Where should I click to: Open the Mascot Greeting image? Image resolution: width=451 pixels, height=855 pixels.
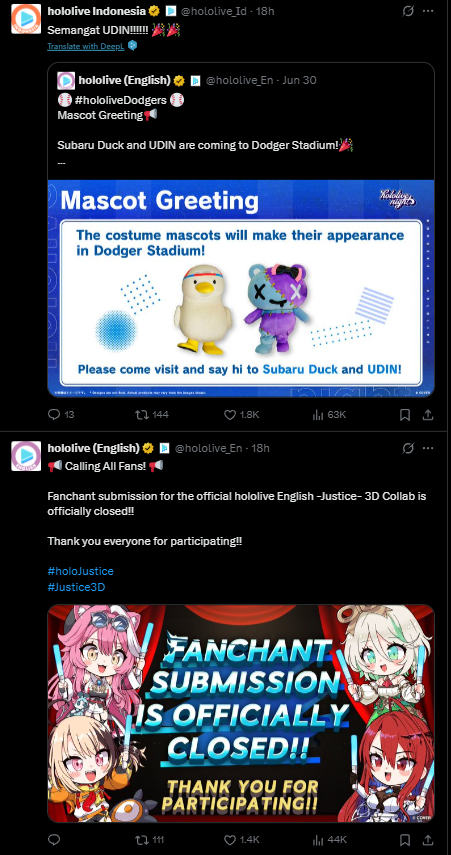click(241, 288)
